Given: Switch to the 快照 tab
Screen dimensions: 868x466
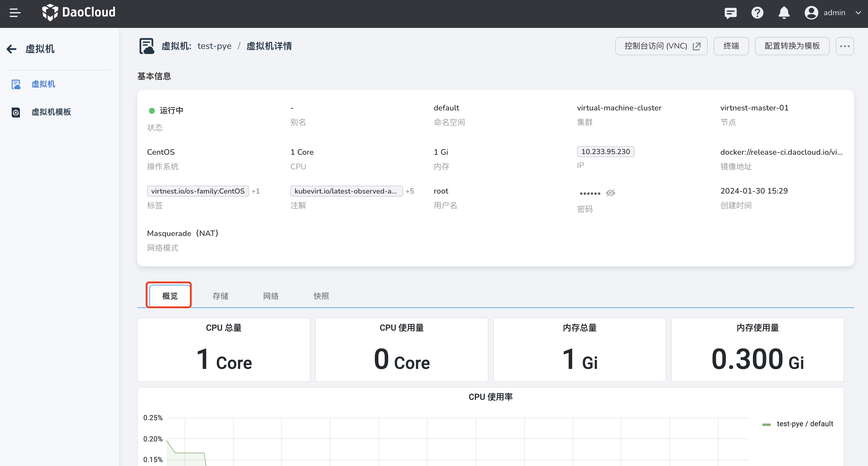Looking at the screenshot, I should point(321,296).
